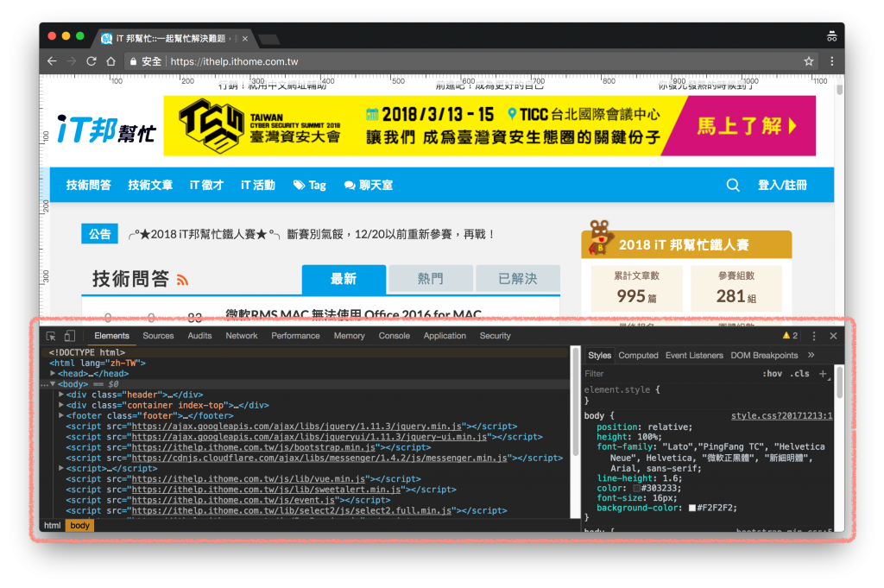Open the Elements tab
884x588 pixels.
111,335
